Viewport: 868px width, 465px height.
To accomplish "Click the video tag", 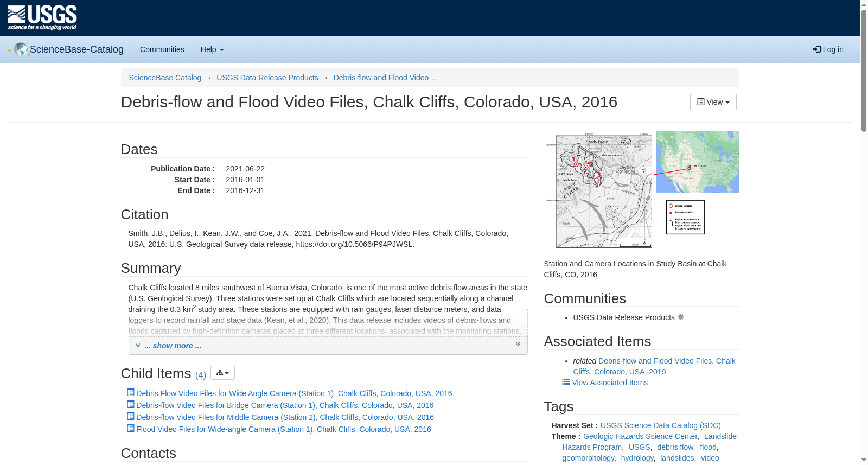I will tap(710, 458).
